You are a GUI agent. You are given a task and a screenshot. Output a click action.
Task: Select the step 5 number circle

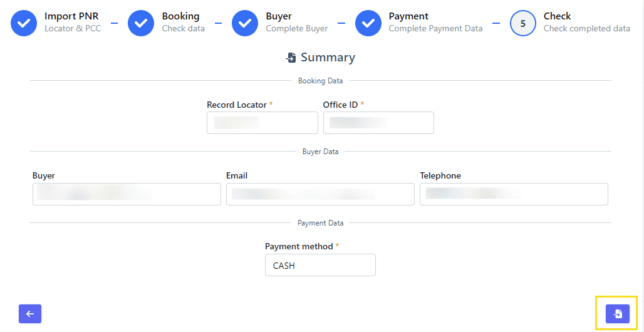pyautogui.click(x=522, y=23)
